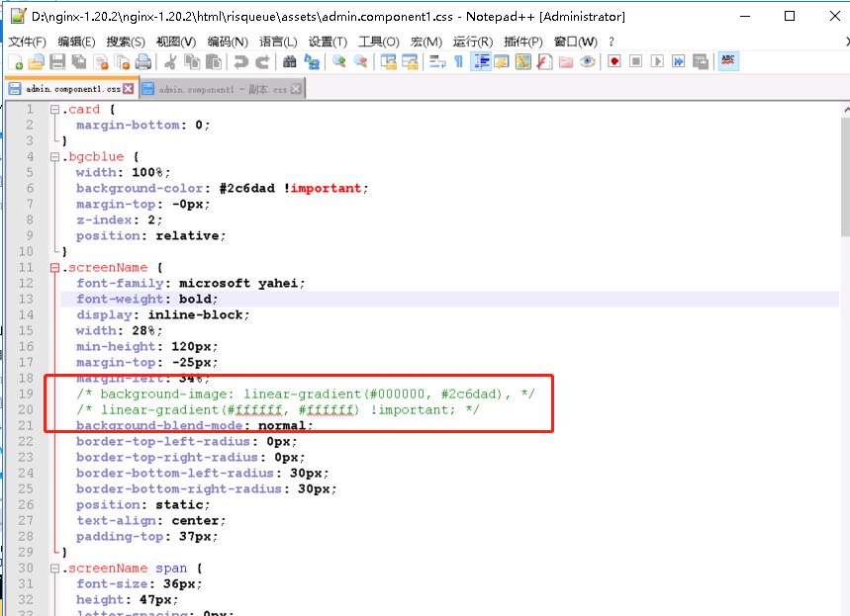Open the 搜索(S) menu
Image resolution: width=850 pixels, height=616 pixels.
click(126, 42)
